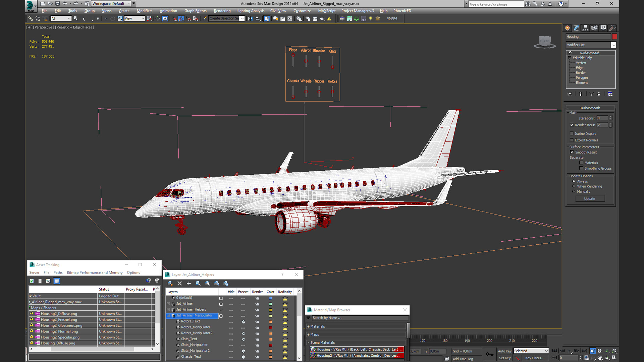Open the Motion command panel tab
Viewport: 644px width, 362px height.
tap(594, 28)
